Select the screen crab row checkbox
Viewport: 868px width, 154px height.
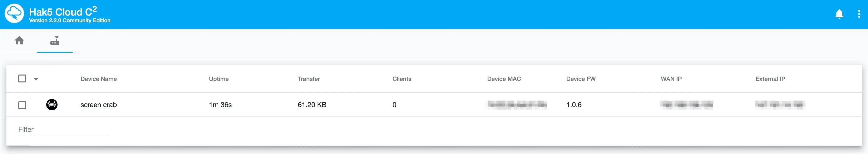pyautogui.click(x=22, y=105)
